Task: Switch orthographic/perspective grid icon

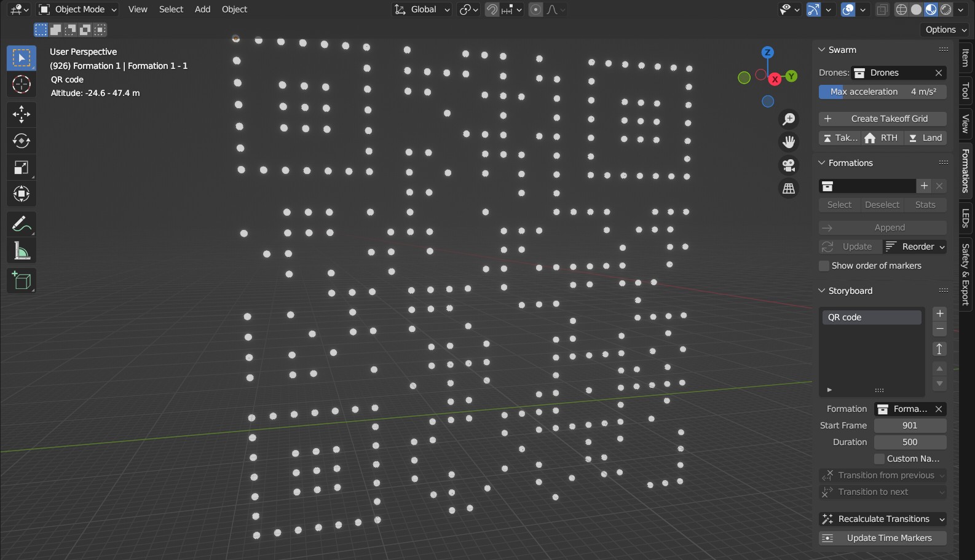Action: [x=789, y=189]
